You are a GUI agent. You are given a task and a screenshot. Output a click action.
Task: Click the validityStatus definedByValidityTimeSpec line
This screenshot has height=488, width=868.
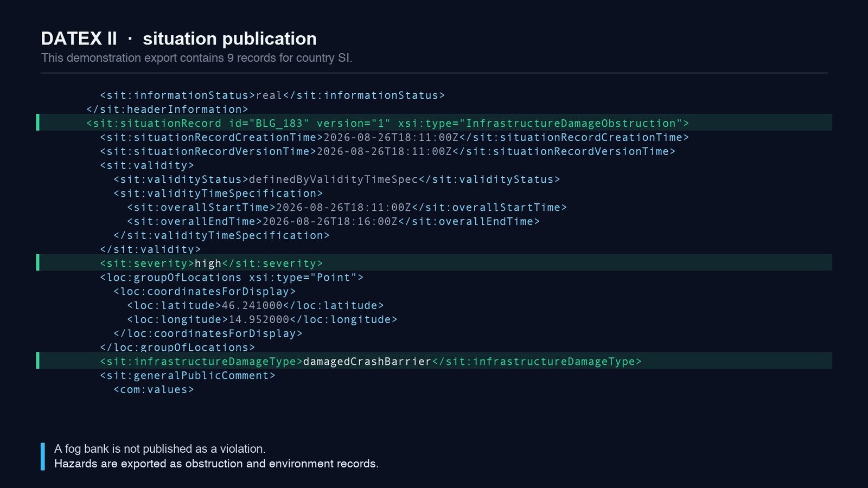coord(337,179)
